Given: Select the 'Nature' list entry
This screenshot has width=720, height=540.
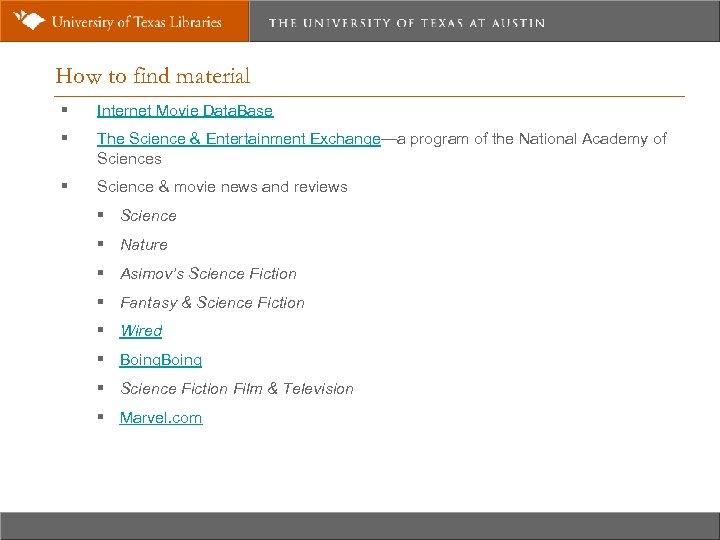Looking at the screenshot, I should (x=144, y=245).
